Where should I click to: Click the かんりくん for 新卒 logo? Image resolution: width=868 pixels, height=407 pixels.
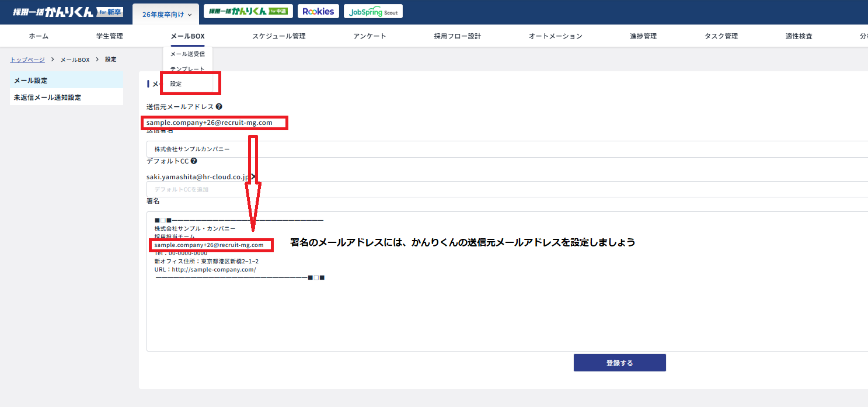pos(68,12)
